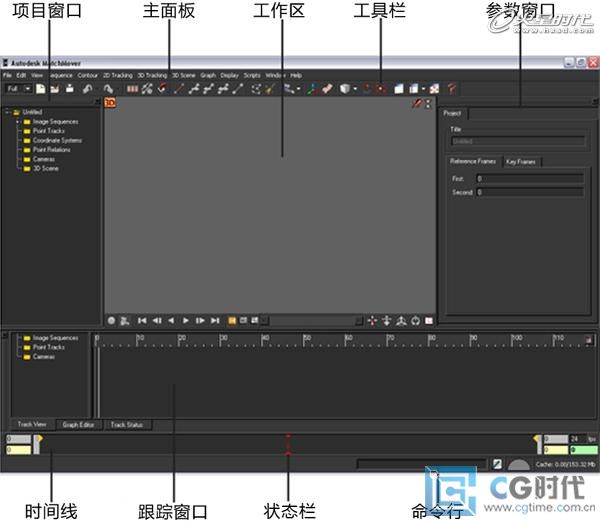This screenshot has height=521, width=600.
Task: Click the Title input field
Action: tap(518, 141)
